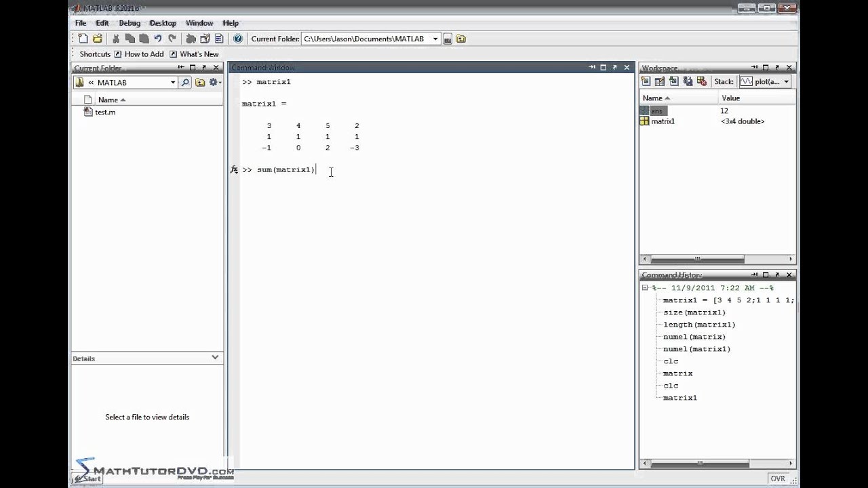Click the plot icon in Workspace toolbar
Viewport: 868px width, 488px height.
coord(747,81)
